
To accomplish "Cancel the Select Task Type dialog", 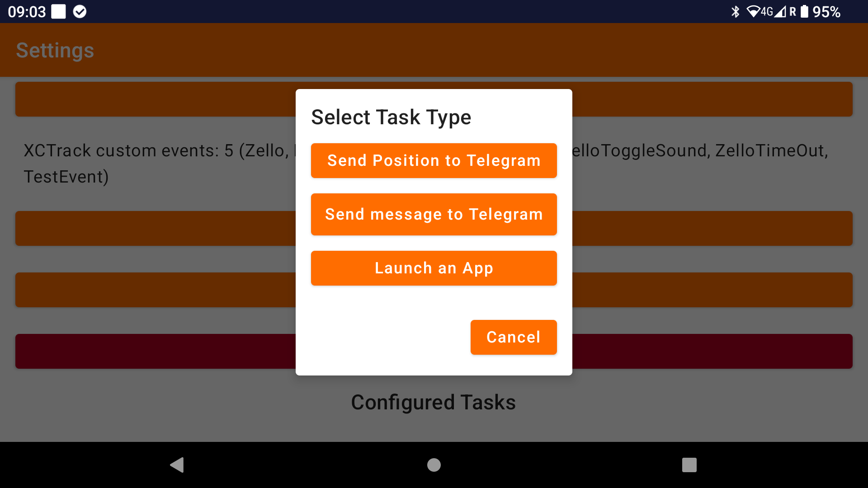I will 514,337.
